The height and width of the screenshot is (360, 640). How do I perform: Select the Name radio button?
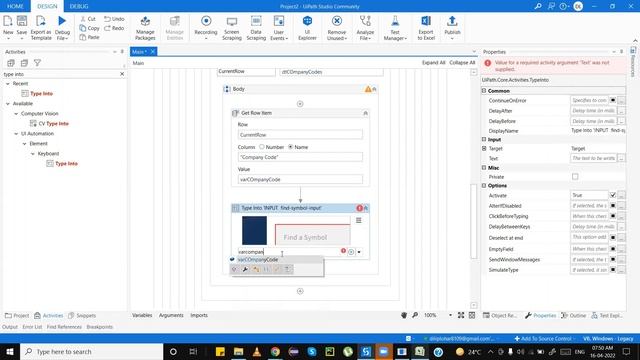pos(291,147)
